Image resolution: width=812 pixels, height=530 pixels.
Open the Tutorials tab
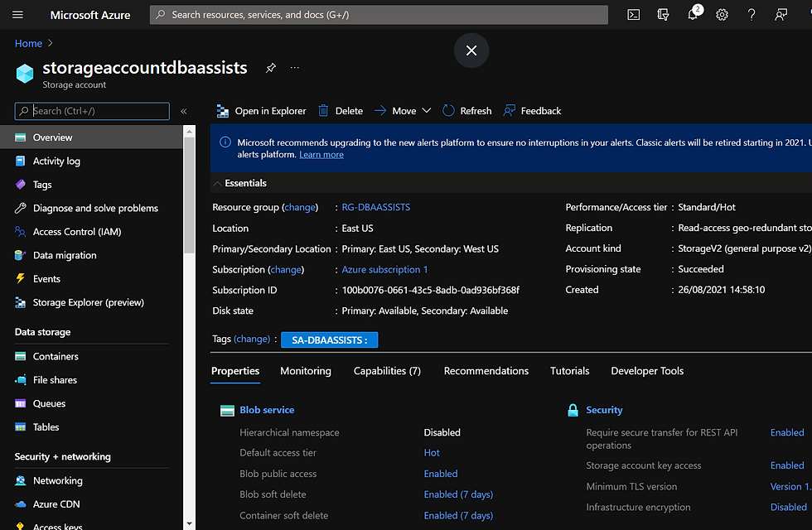pyautogui.click(x=570, y=371)
